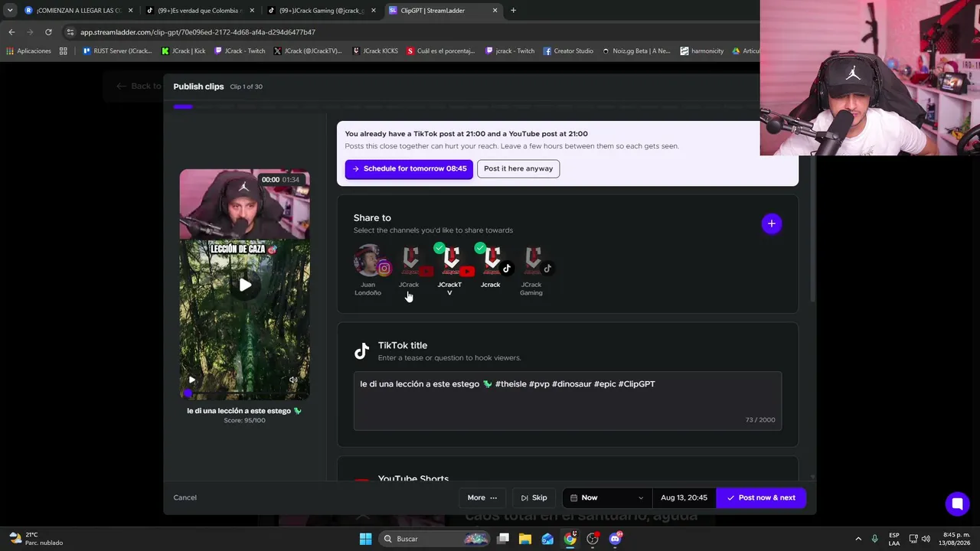
Task: Open Task View on the taskbar
Action: click(x=503, y=539)
